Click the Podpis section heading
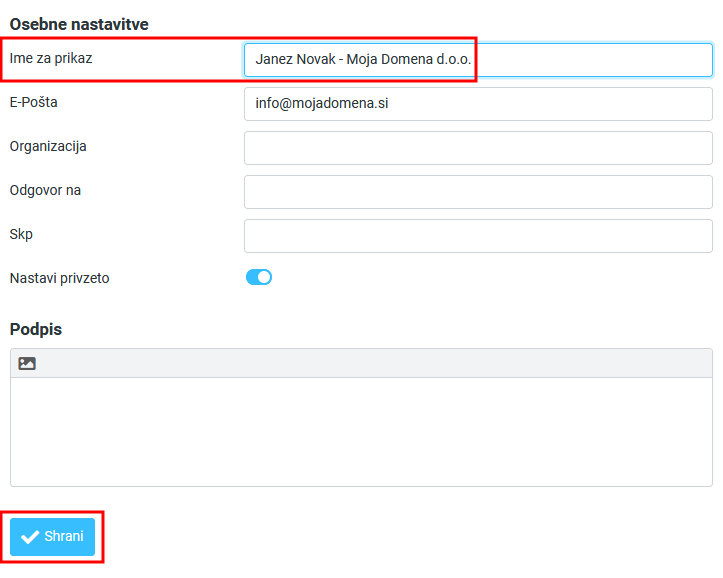Image resolution: width=723 pixels, height=578 pixels. coord(36,329)
